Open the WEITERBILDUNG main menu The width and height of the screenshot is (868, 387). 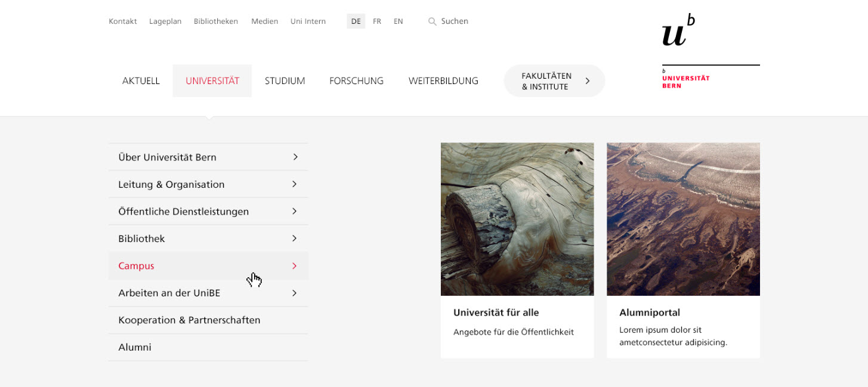(443, 81)
